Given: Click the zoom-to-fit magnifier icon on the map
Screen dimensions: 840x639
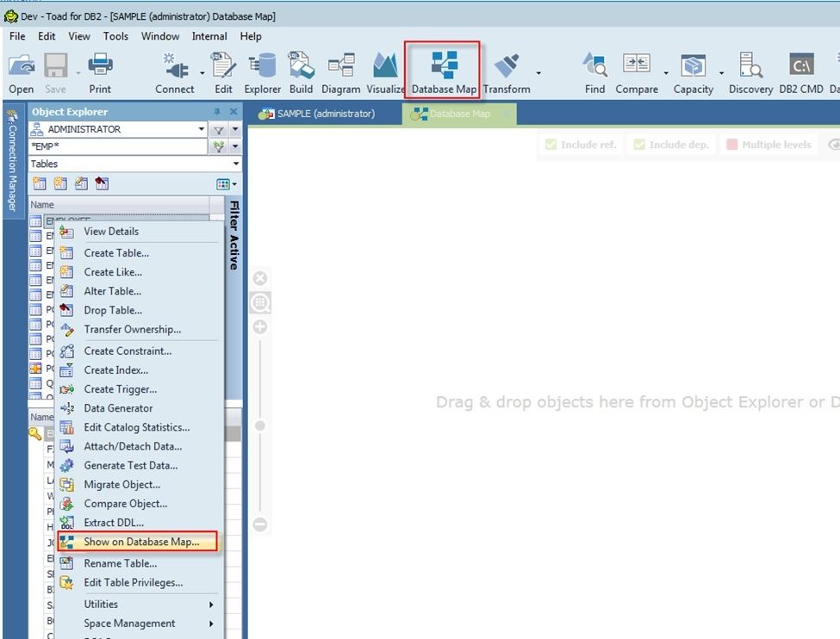Looking at the screenshot, I should pyautogui.click(x=260, y=302).
